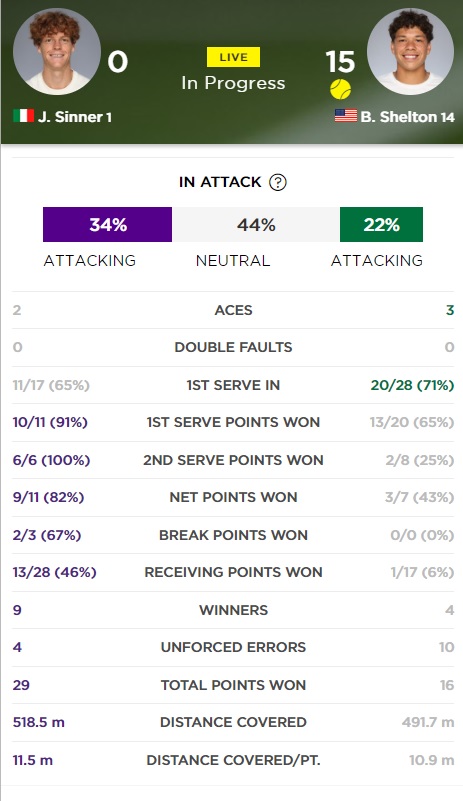Click the USA flag icon
This screenshot has width=463, height=801.
coord(346,116)
